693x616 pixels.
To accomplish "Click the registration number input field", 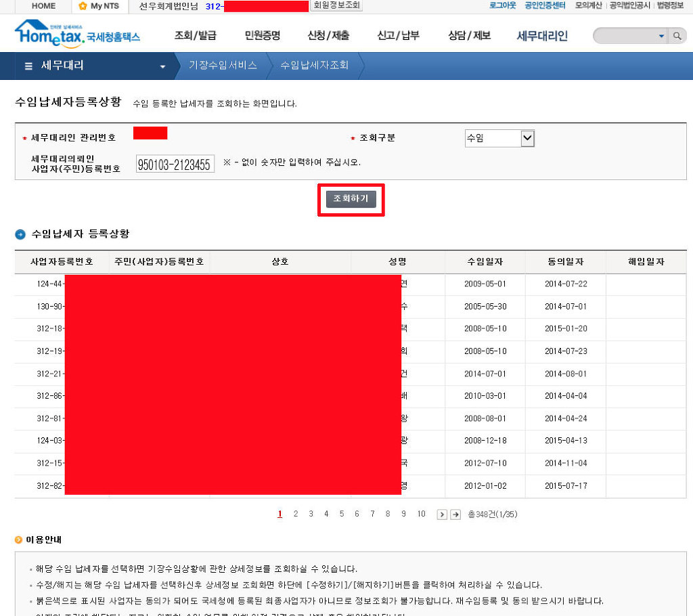I will pyautogui.click(x=175, y=164).
